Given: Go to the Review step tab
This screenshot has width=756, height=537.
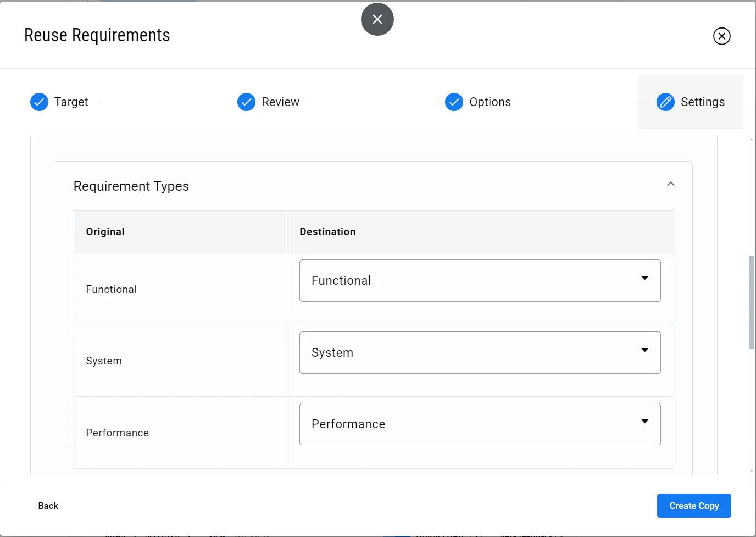Looking at the screenshot, I should (280, 102).
